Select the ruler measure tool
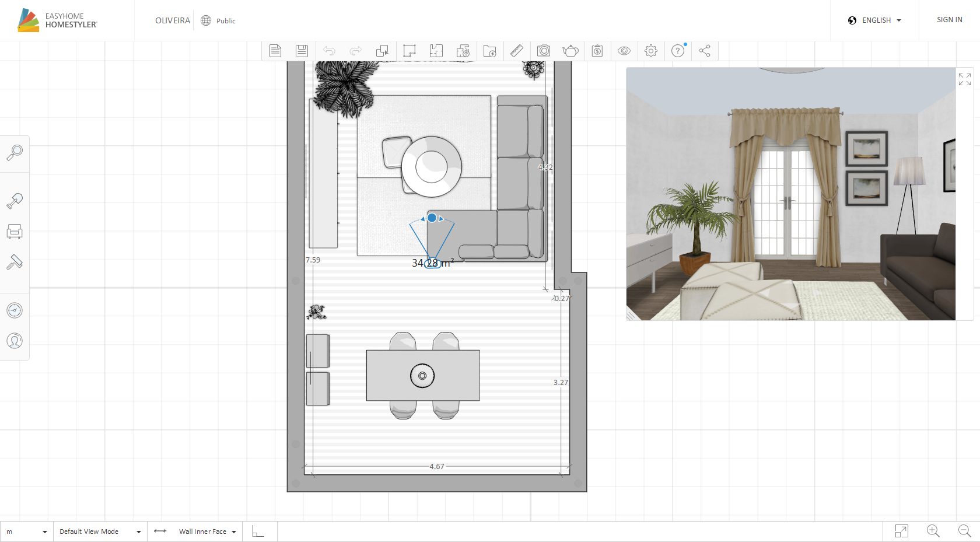The height and width of the screenshot is (542, 980). [x=517, y=51]
